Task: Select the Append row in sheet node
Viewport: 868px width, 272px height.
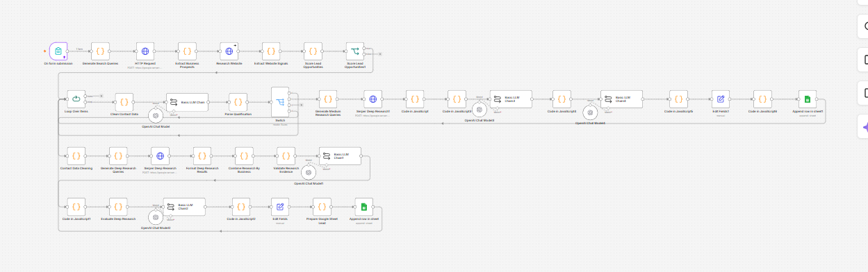Action: coord(364,207)
